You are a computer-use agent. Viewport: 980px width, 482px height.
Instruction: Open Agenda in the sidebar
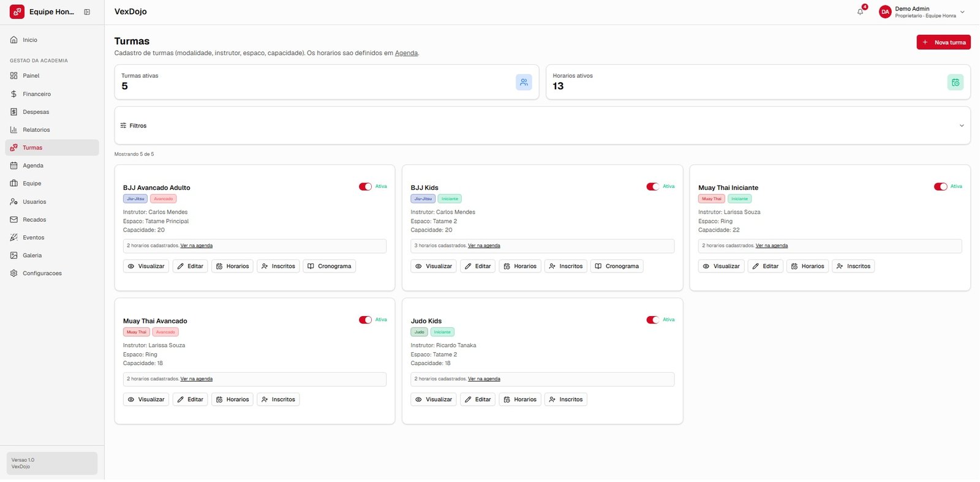[x=52, y=165]
